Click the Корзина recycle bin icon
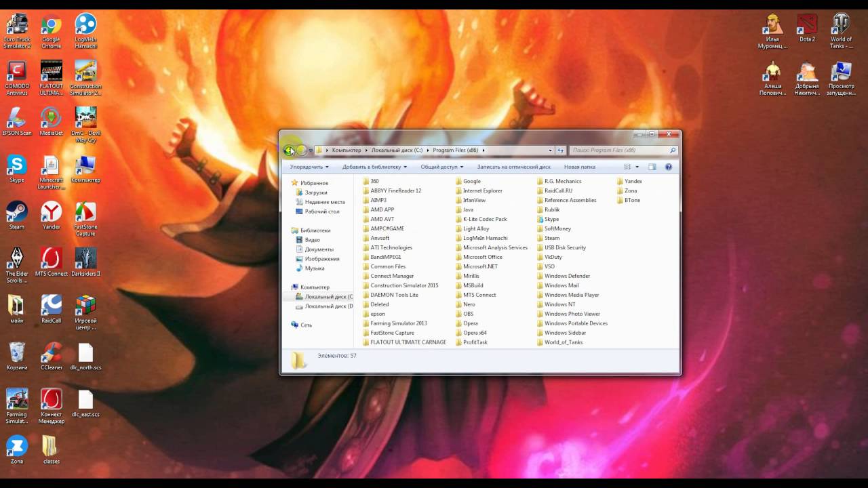The image size is (868, 488). click(16, 356)
